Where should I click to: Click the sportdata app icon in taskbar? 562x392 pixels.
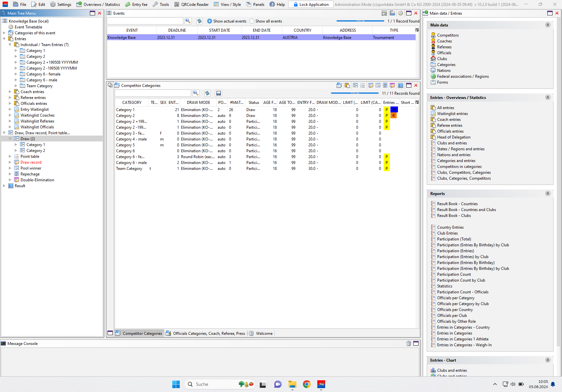[x=321, y=384]
